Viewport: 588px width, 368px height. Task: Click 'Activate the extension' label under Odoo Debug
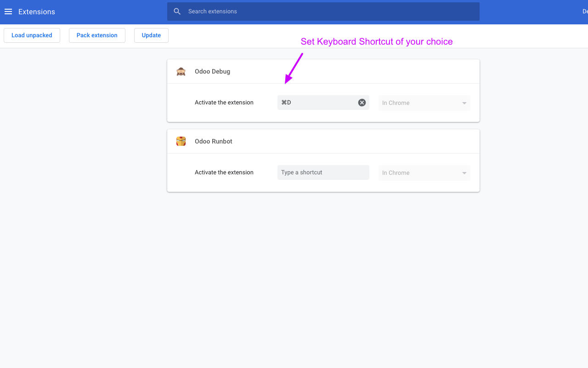tap(224, 103)
